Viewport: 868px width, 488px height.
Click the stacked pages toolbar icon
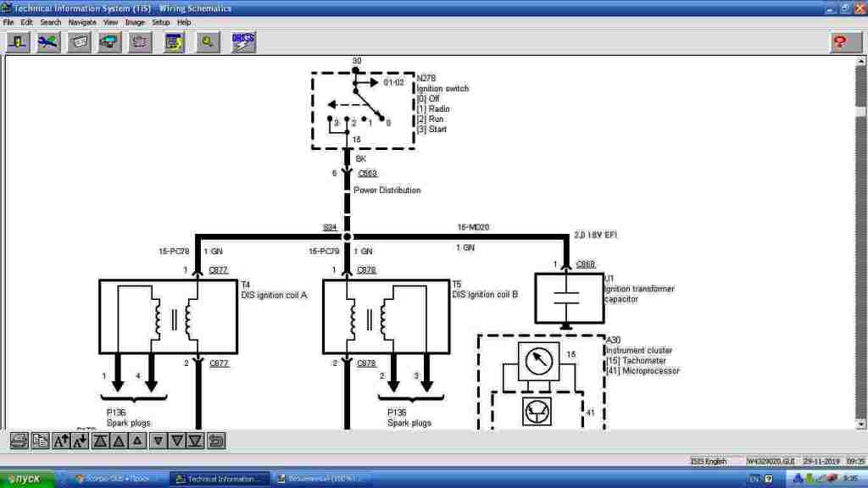pyautogui.click(x=140, y=42)
